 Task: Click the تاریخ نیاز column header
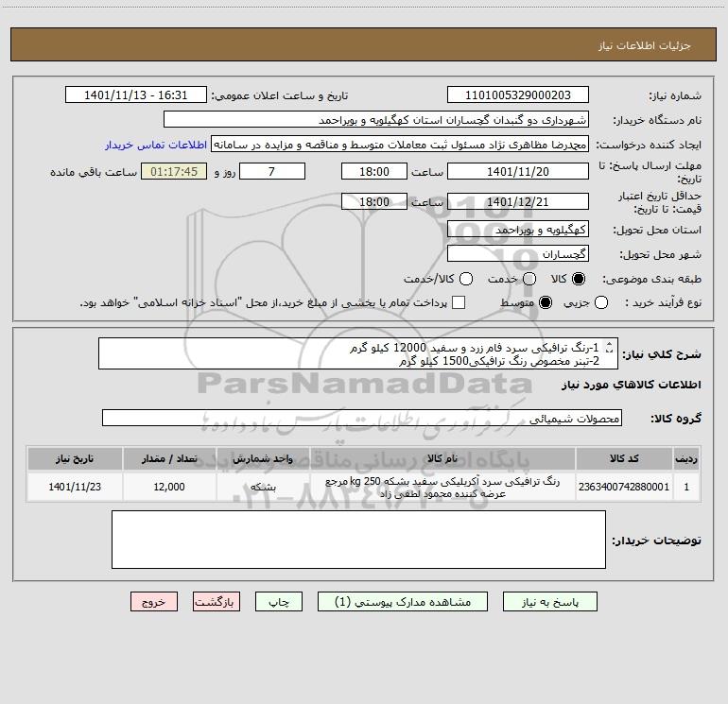coord(75,459)
